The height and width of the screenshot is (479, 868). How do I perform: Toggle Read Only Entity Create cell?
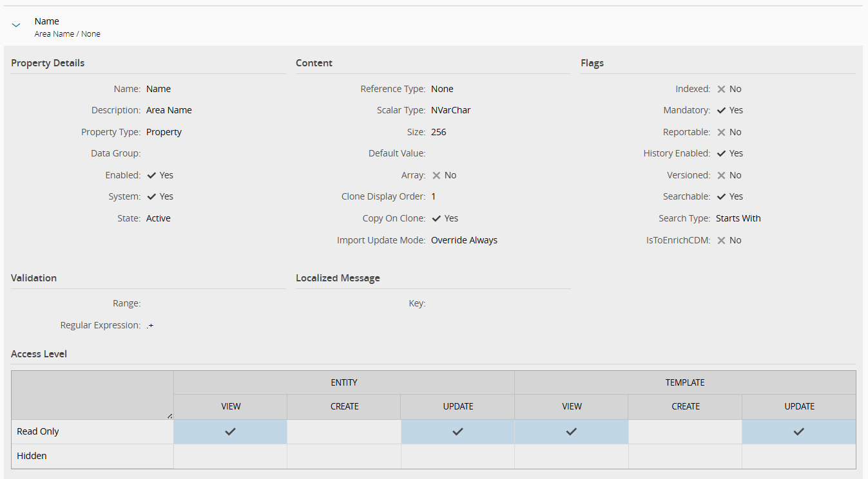[x=344, y=431]
